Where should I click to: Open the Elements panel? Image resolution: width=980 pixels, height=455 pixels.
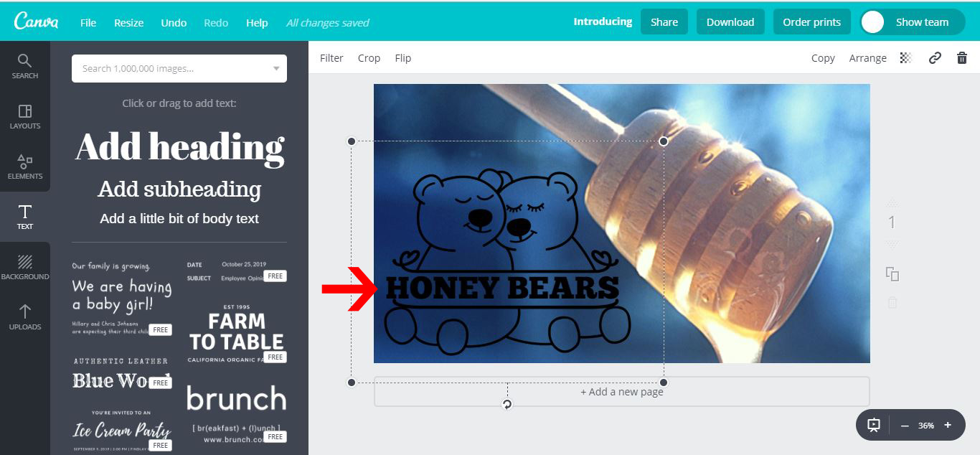point(24,166)
